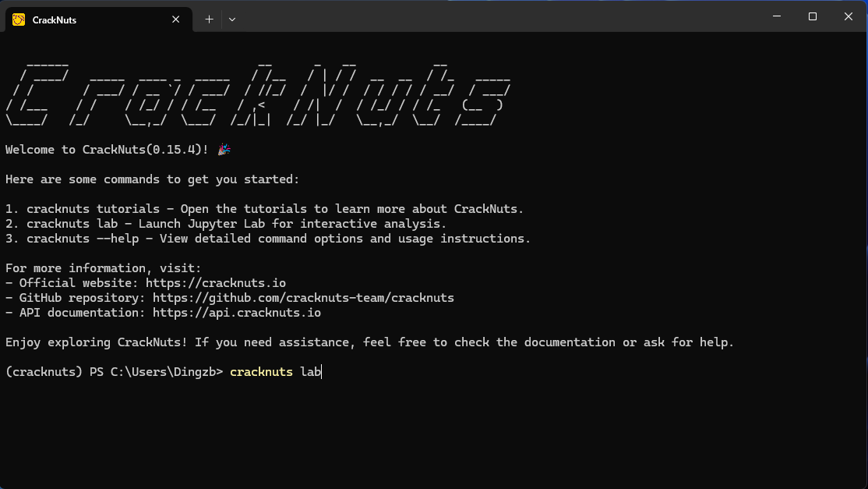868x489 pixels.
Task: Open the https://api.cracknuts.io documentation link
Action: click(x=236, y=313)
